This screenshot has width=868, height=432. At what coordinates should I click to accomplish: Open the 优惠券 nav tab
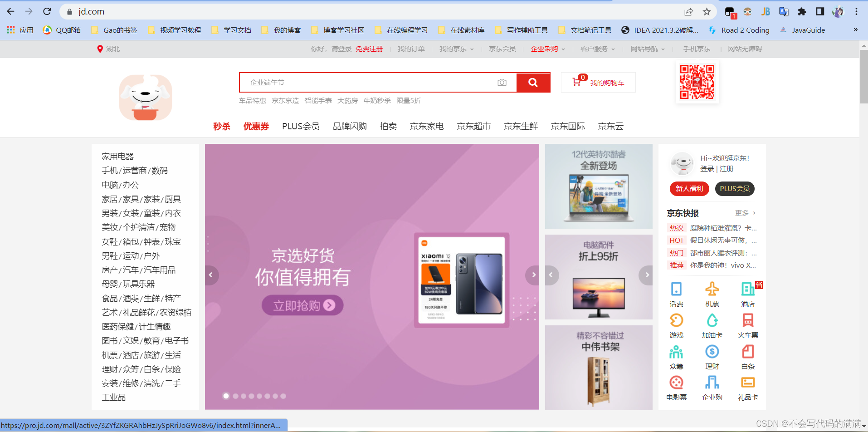pos(256,126)
